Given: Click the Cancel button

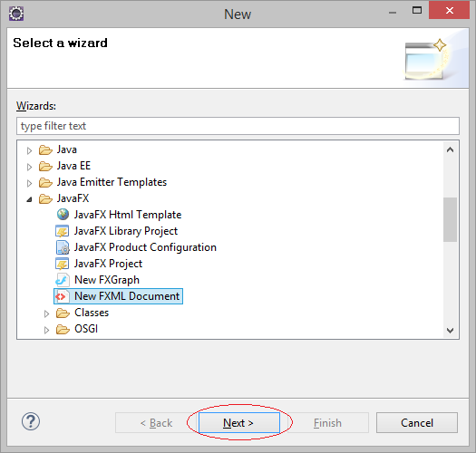Looking at the screenshot, I should [417, 423].
